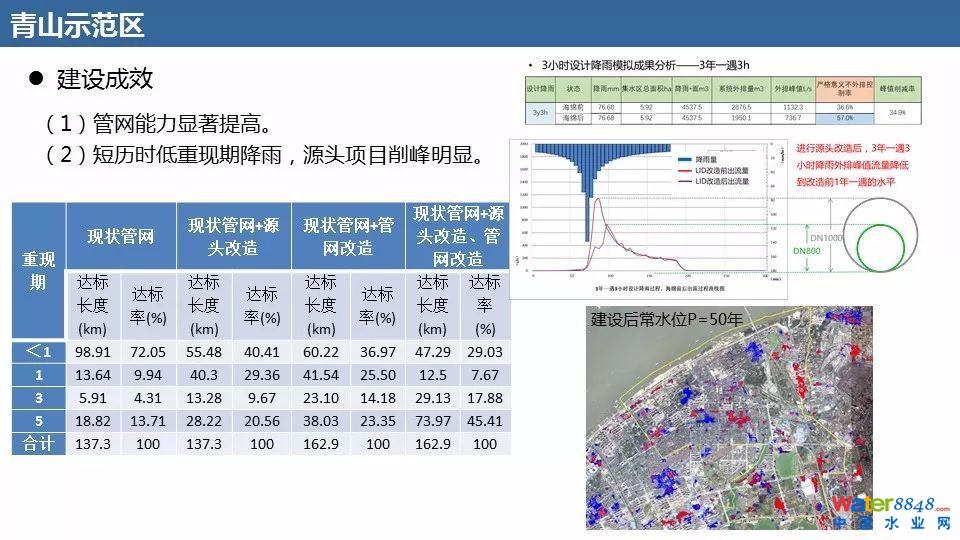
Task: Click the 3y3h cell in simulation table
Action: pyautogui.click(x=541, y=112)
